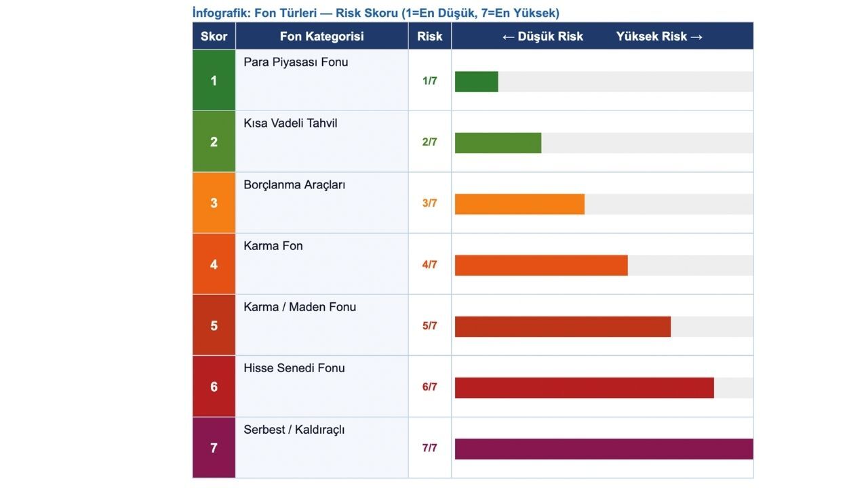Click the green 1/7 risk bar
Image resolution: width=868 pixels, height=488 pixels.
click(x=476, y=81)
